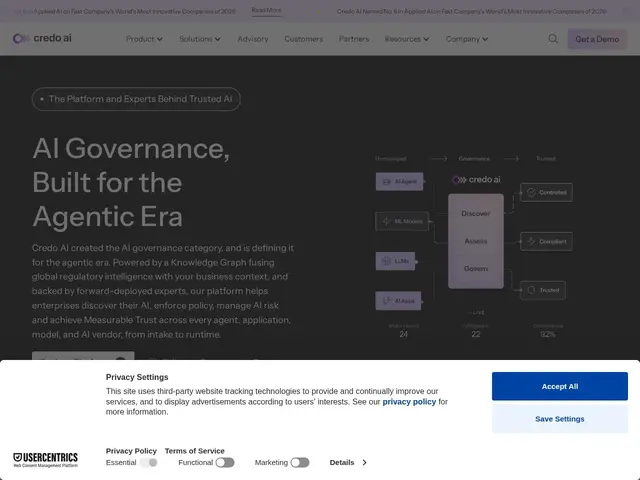
Task: Enable the Marketing cookies switch
Action: coord(300,462)
